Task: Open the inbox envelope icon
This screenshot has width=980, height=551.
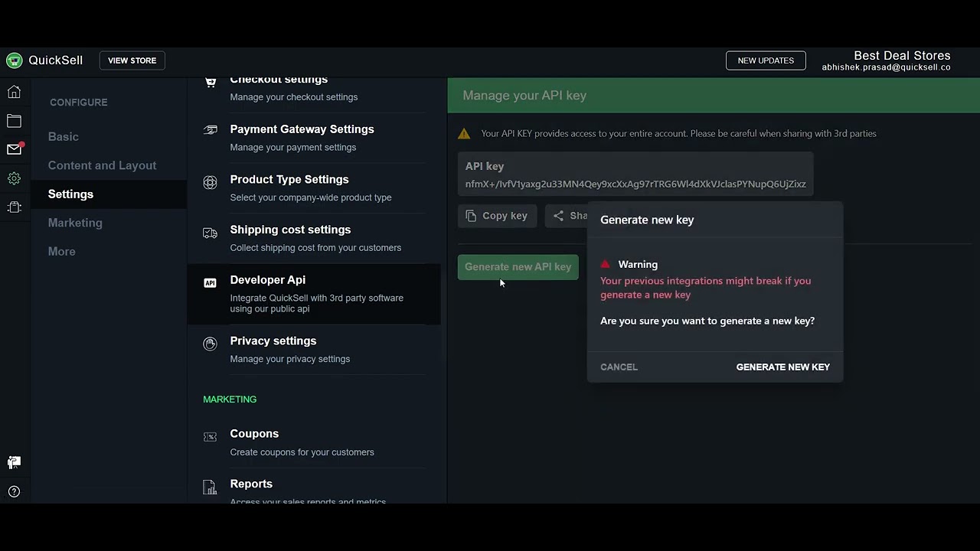Action: (x=14, y=149)
